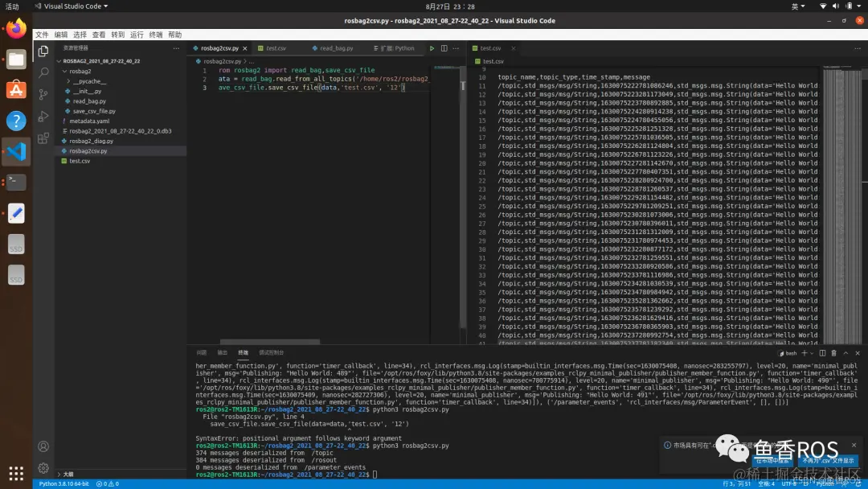Switch to test.csv tab in left group
Viewport: 868px width, 489px height.
point(276,48)
